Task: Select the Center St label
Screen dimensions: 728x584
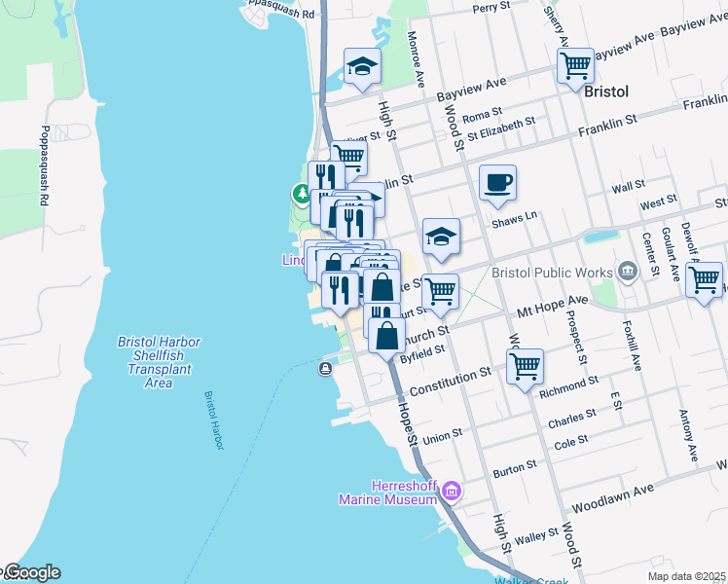Action: (x=651, y=254)
